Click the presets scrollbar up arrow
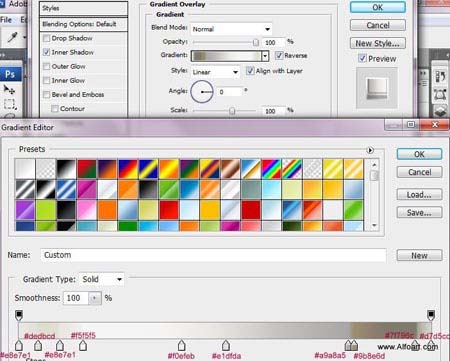 click(x=374, y=165)
